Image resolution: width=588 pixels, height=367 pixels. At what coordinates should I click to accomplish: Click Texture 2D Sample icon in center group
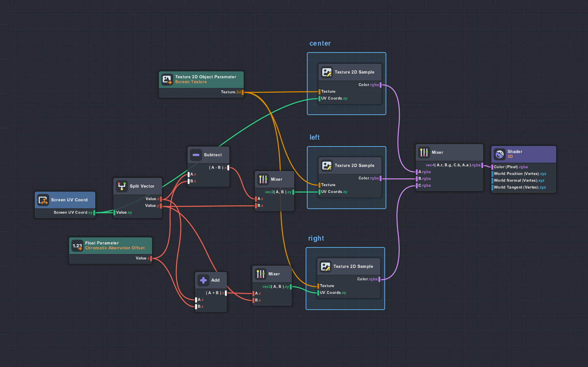click(x=326, y=72)
